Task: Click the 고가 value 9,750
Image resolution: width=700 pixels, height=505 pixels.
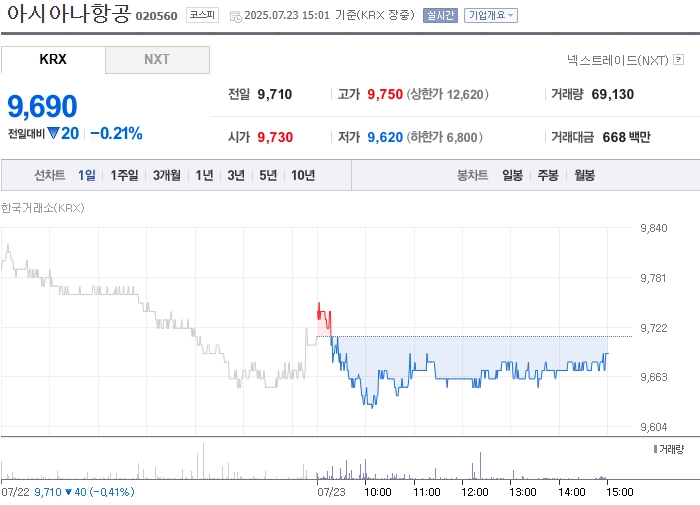Action: click(385, 94)
